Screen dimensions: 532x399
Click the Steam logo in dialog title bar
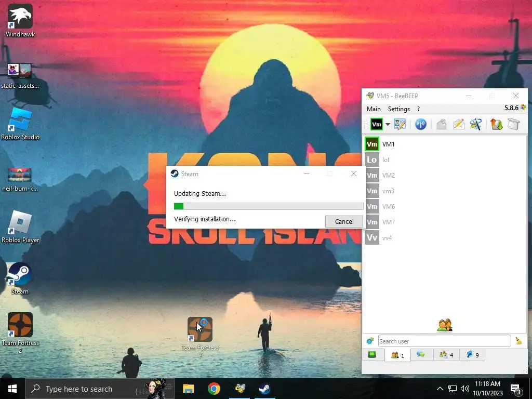pos(175,174)
